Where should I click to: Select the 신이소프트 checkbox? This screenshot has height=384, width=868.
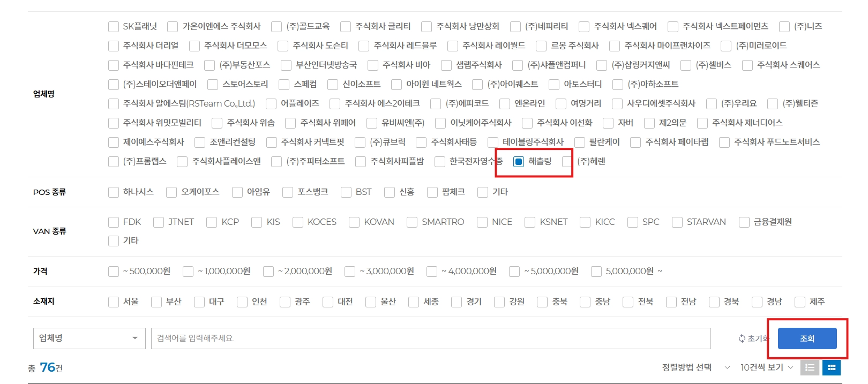tap(333, 84)
